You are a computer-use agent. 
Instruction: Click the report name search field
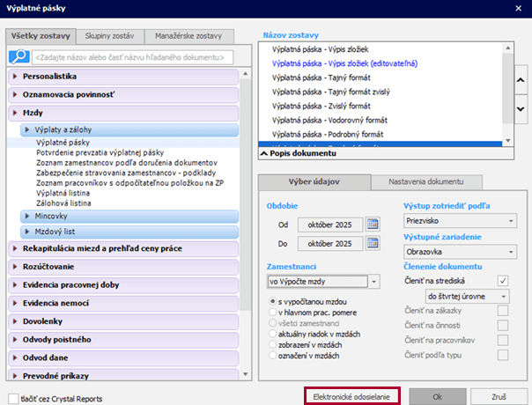(x=134, y=57)
